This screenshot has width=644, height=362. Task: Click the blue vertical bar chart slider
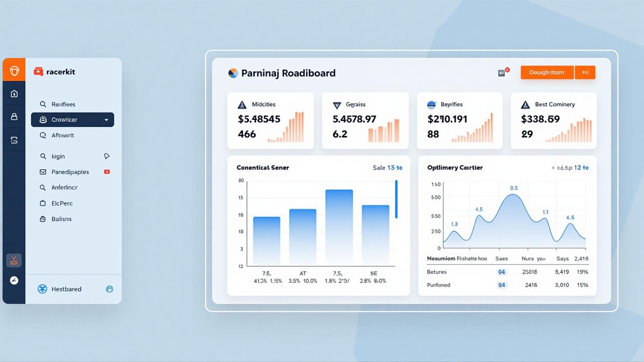(396, 199)
